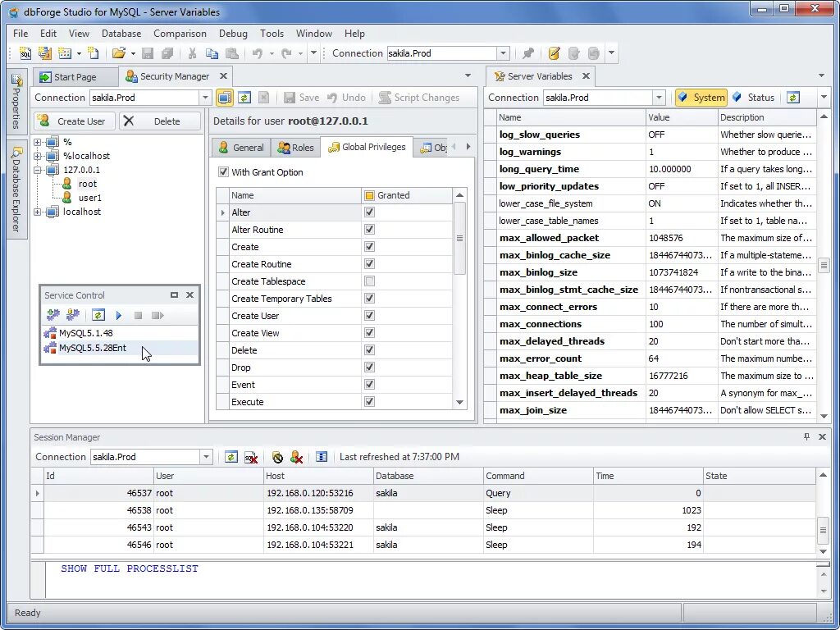Viewport: 840px width, 630px height.
Task: Toggle the System variables filter button
Action: coord(701,98)
